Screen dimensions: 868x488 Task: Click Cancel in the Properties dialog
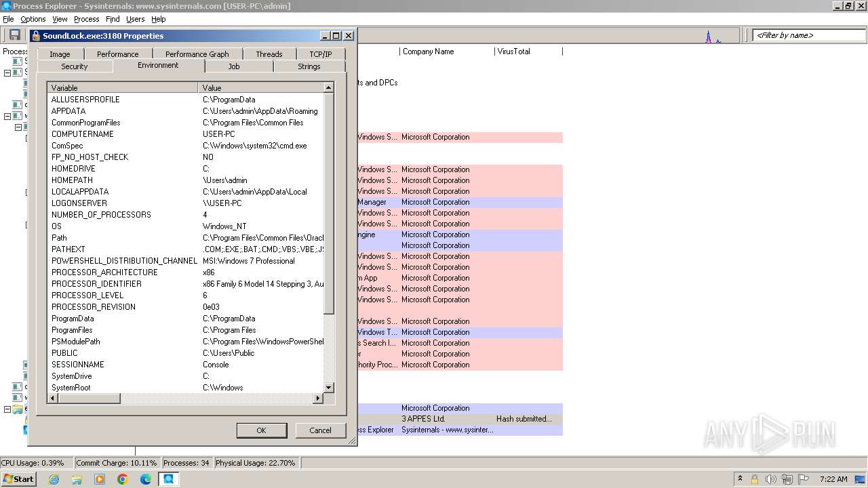tap(320, 430)
